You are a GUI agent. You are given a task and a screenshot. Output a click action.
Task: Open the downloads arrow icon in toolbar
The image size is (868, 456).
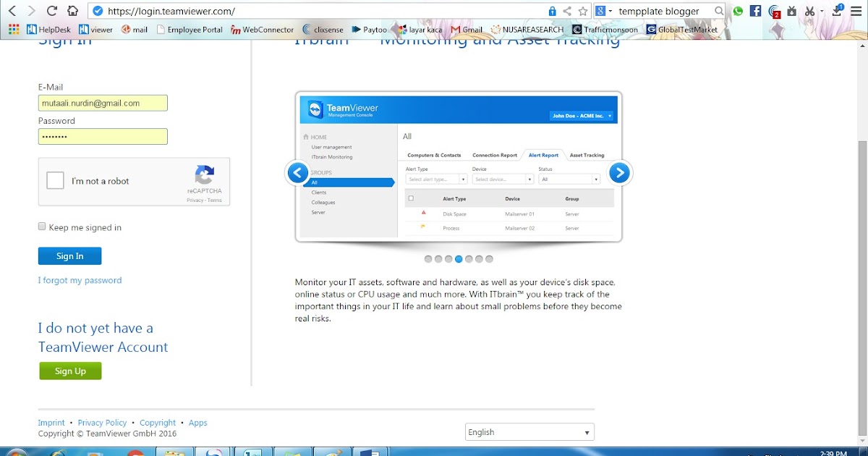[x=837, y=10]
